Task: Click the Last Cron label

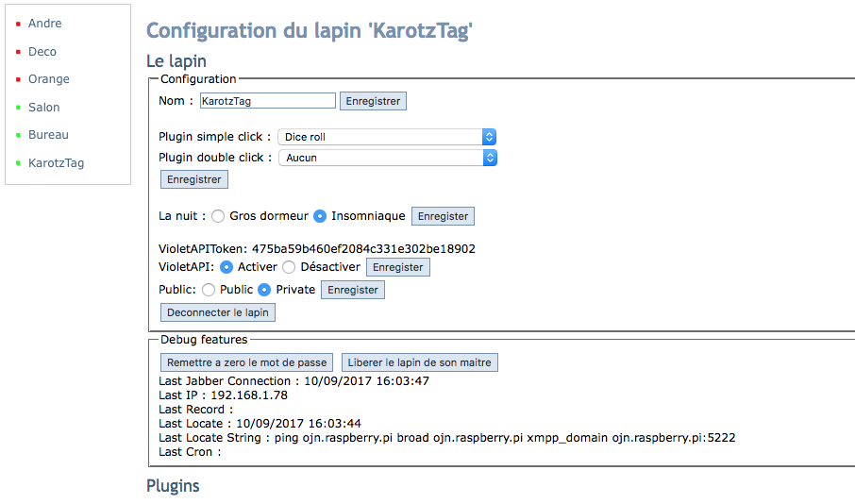Action: coord(190,452)
